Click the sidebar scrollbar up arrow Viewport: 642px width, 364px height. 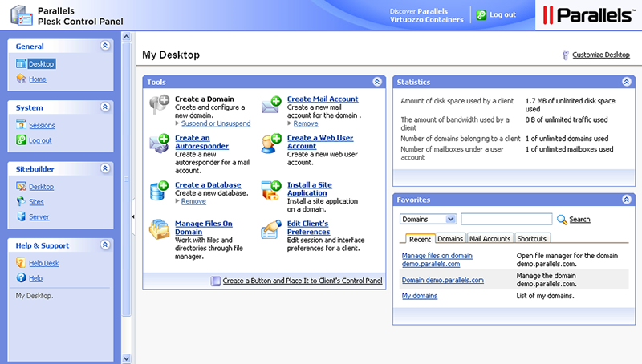coord(126,37)
